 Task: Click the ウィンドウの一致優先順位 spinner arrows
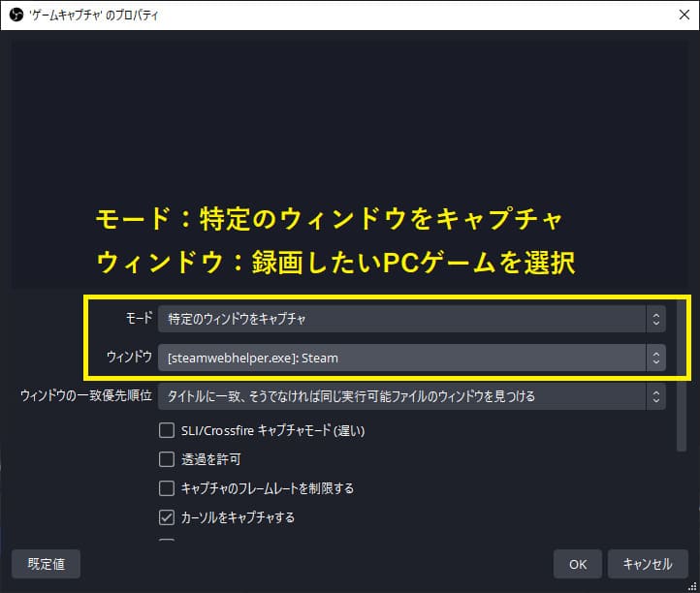655,396
